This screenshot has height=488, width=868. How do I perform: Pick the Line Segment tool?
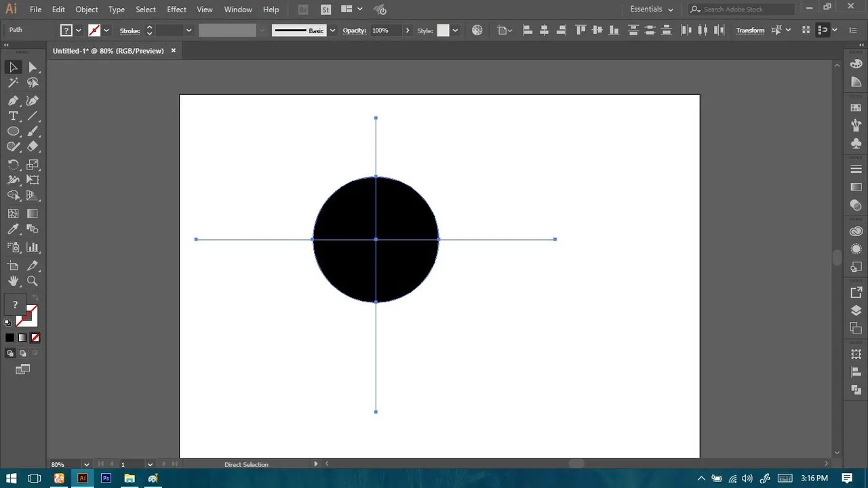coord(33,116)
